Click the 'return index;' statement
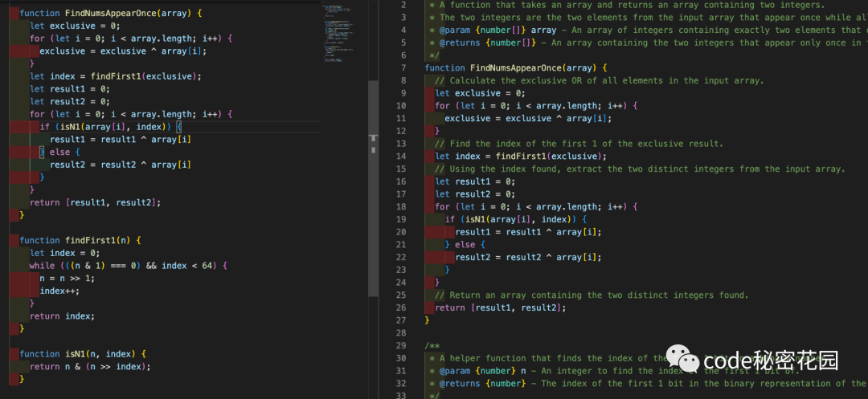Viewport: 868px width, 399px height. coord(62,316)
